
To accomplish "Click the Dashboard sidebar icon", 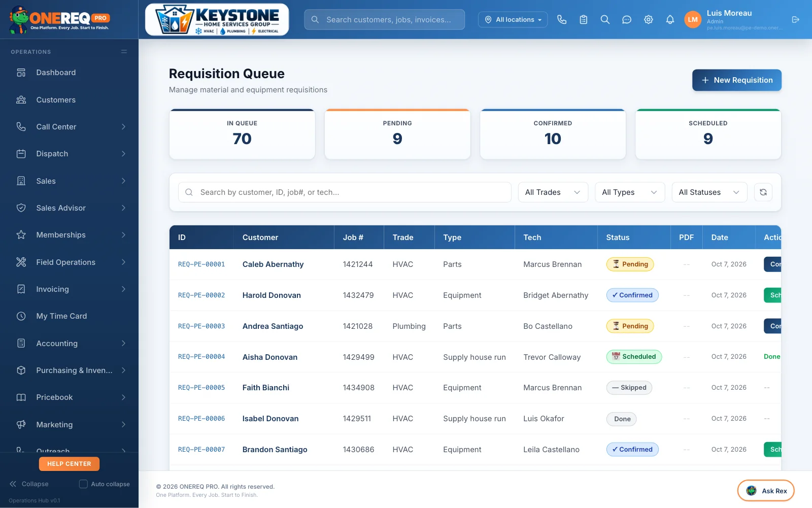I will pyautogui.click(x=21, y=73).
